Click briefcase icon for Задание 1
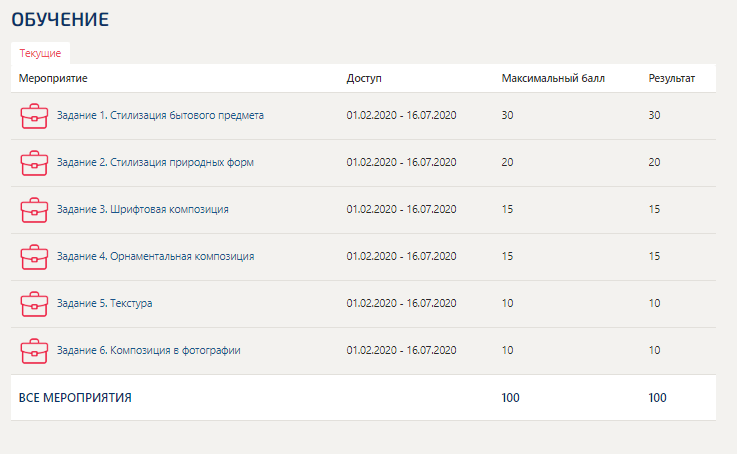Image resolution: width=737 pixels, height=454 pixels. 34,116
